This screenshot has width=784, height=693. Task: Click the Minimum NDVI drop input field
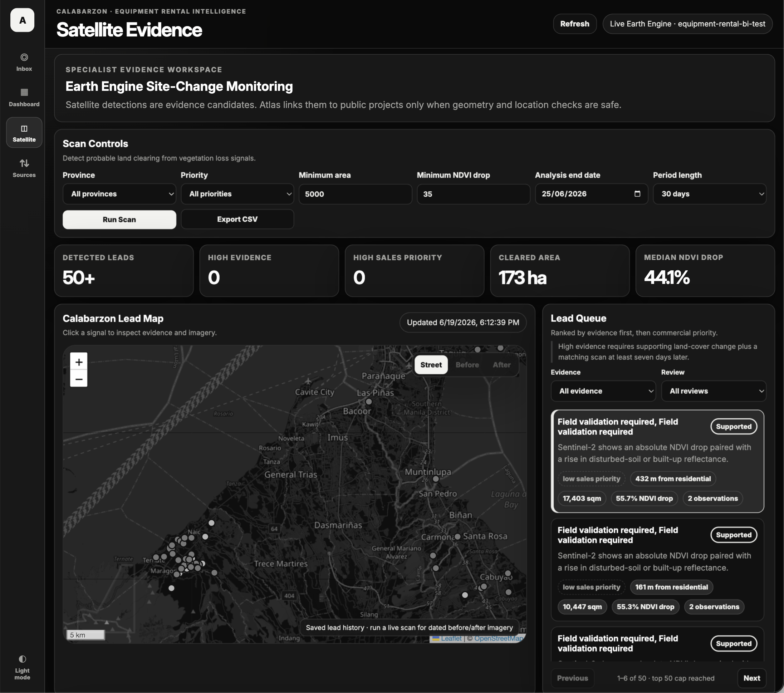[x=474, y=194]
